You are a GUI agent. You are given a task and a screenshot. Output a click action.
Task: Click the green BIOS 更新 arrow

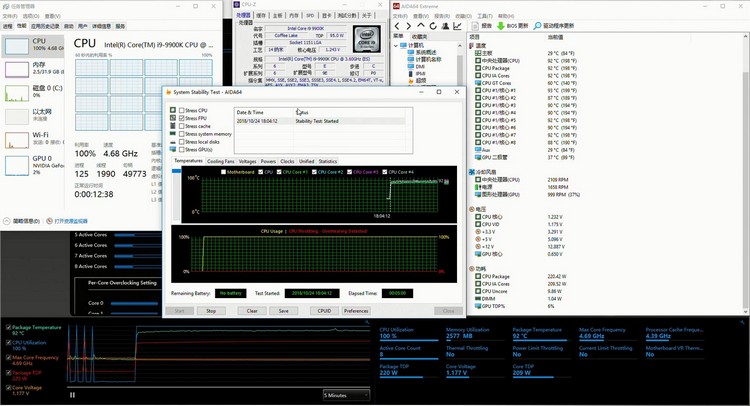500,26
